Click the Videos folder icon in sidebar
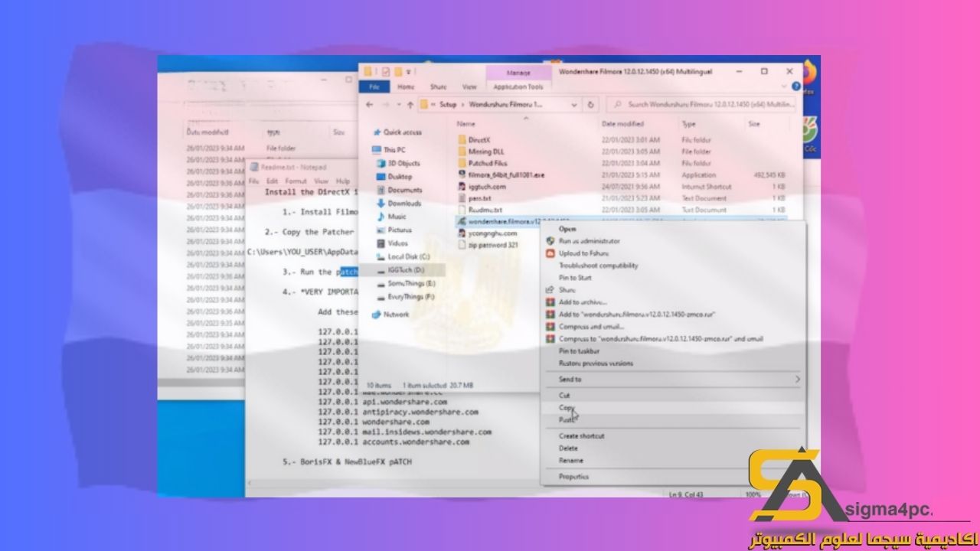Screen dimensions: 980x551 381,243
